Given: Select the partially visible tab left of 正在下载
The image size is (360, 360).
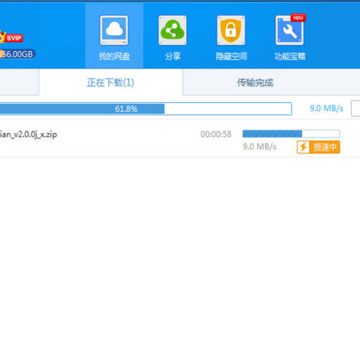Looking at the screenshot, I should (19, 82).
